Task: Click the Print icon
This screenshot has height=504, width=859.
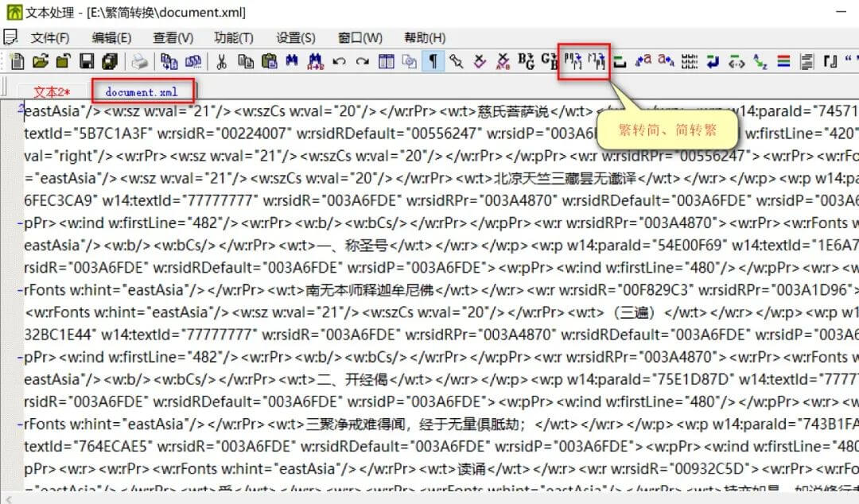Action: 138,61
